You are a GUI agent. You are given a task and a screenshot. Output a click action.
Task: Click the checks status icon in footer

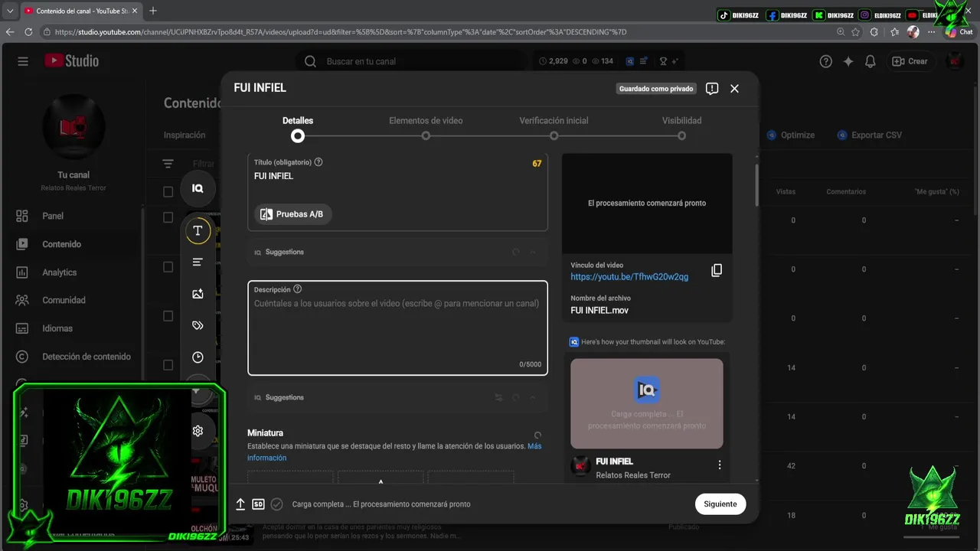[x=277, y=504]
